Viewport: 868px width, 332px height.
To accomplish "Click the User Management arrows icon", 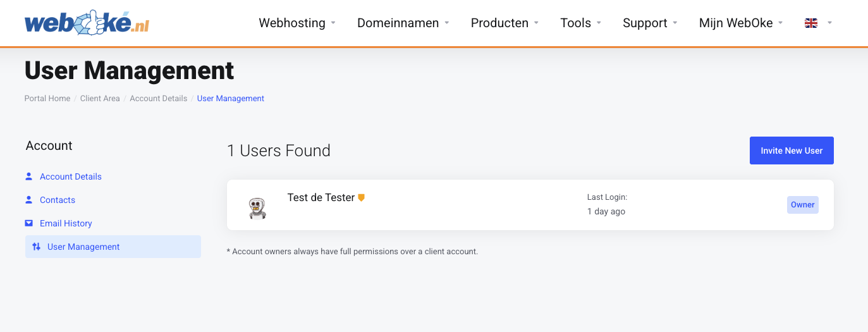I will [x=36, y=247].
